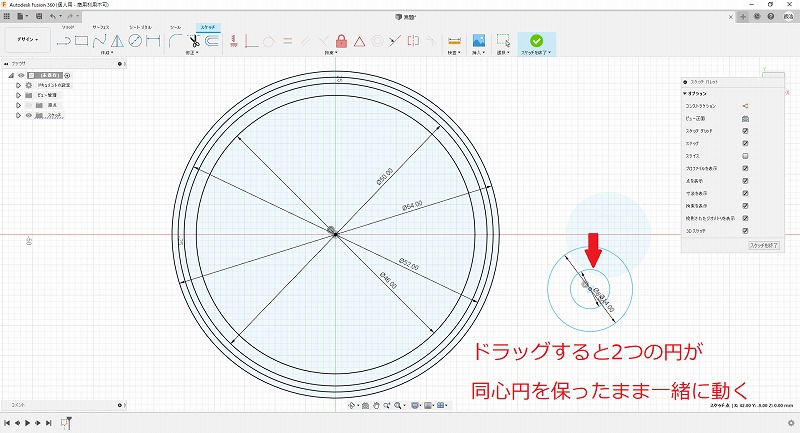This screenshot has height=433, width=800.
Task: Click the Select window icon
Action: tap(503, 41)
